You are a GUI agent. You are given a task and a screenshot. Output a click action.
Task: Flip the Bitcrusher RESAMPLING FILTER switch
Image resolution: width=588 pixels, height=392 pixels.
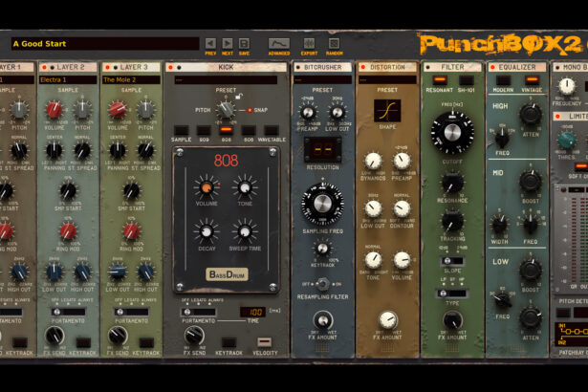click(x=322, y=284)
